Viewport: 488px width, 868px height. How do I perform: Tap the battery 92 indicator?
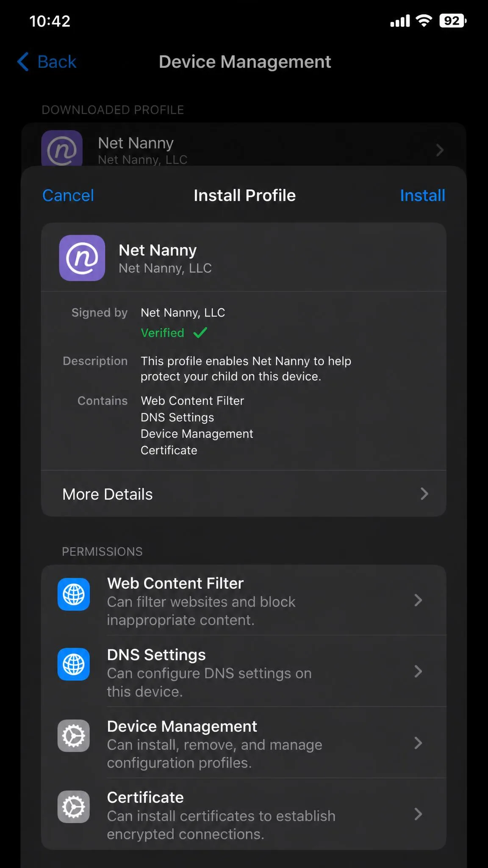(x=453, y=20)
